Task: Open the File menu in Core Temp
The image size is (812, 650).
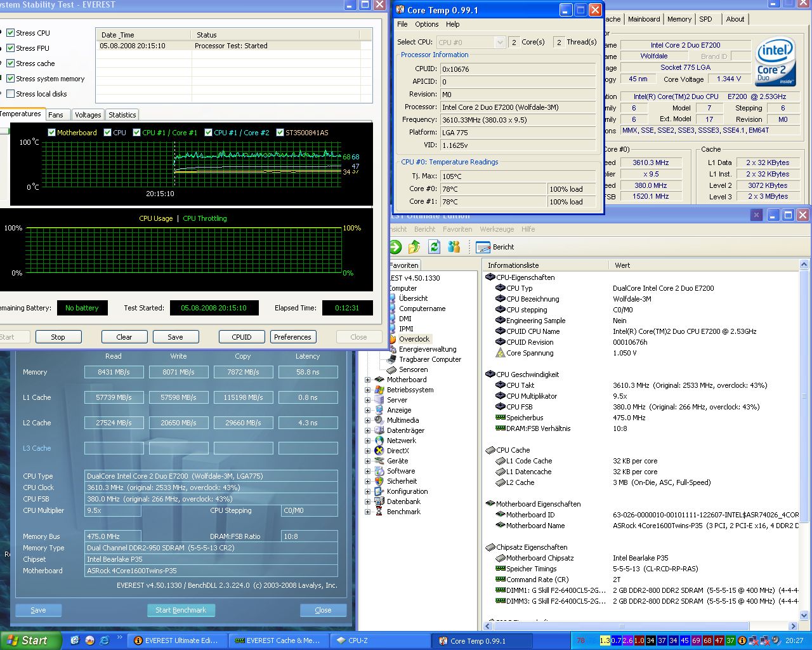Action: pos(402,24)
